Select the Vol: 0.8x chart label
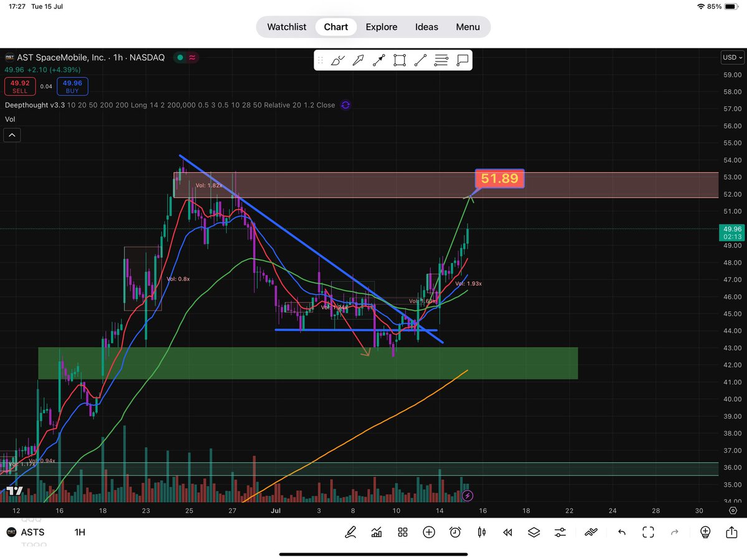Image resolution: width=747 pixels, height=560 pixels. (x=178, y=279)
